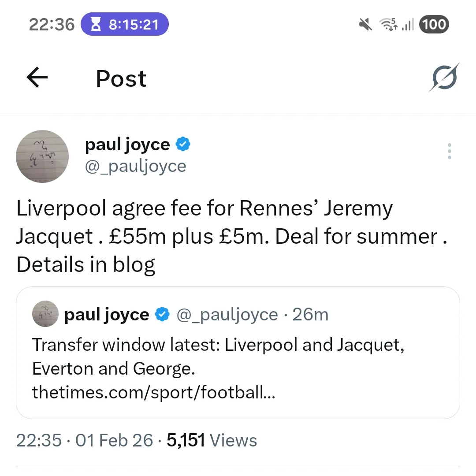Tap the hourglass timer pill 8:15:21
Viewport: 476px width, 476px height.
(125, 24)
